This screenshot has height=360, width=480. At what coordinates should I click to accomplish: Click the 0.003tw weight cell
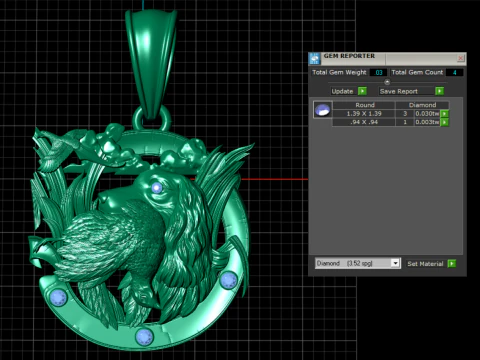pos(427,122)
